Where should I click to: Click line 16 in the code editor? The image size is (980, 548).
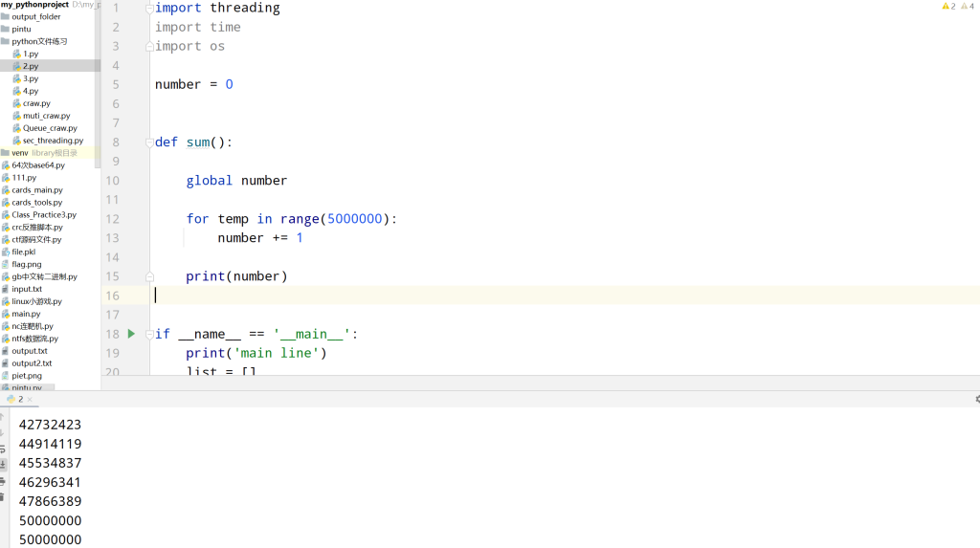point(479,296)
